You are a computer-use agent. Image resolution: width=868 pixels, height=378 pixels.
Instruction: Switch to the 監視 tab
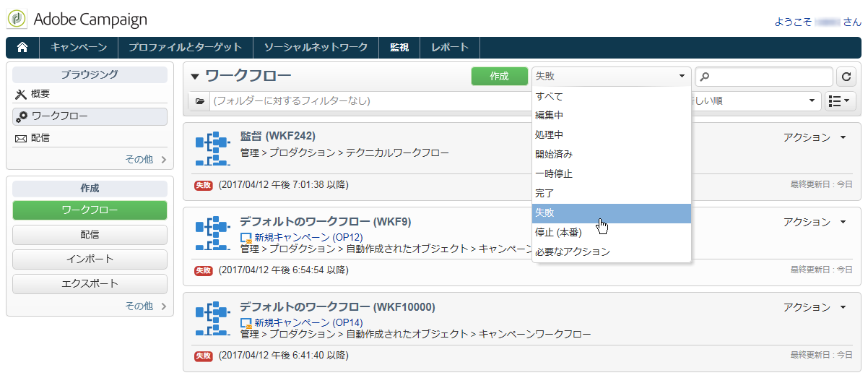point(399,48)
